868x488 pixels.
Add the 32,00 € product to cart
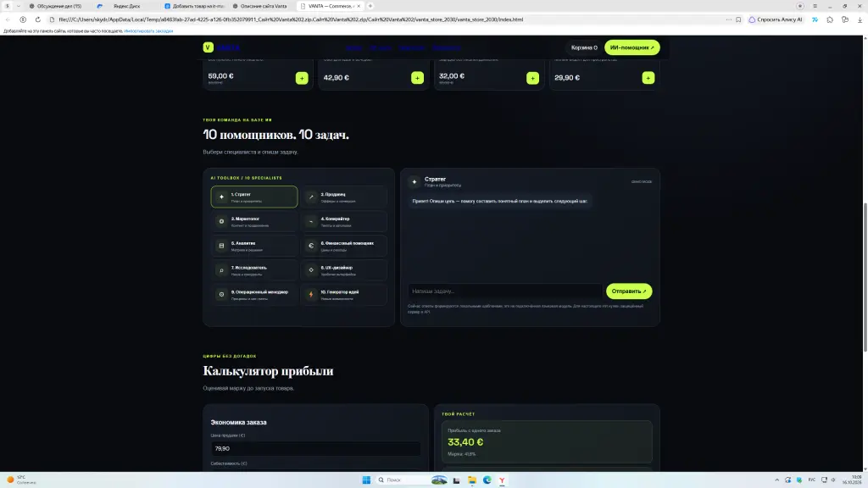tap(532, 78)
